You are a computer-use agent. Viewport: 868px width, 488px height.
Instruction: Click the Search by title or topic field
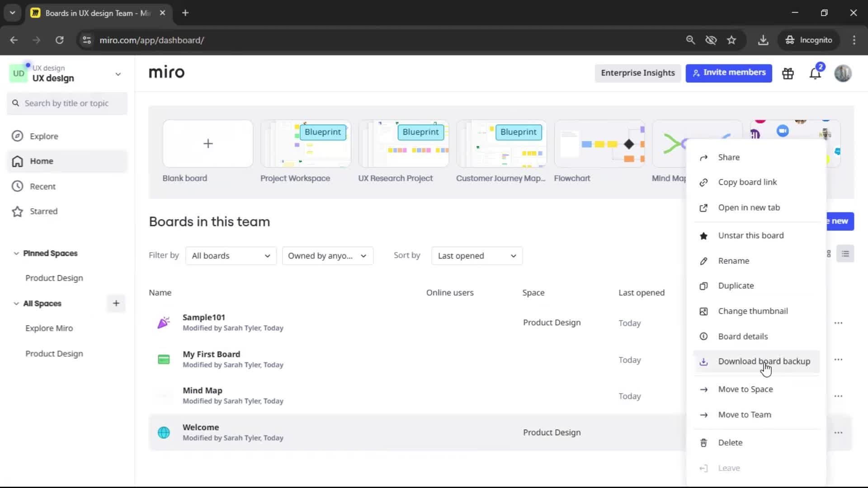click(67, 103)
